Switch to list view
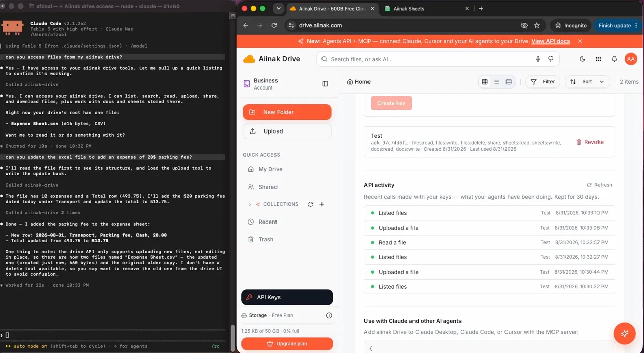This screenshot has height=353, width=644. [x=496, y=82]
